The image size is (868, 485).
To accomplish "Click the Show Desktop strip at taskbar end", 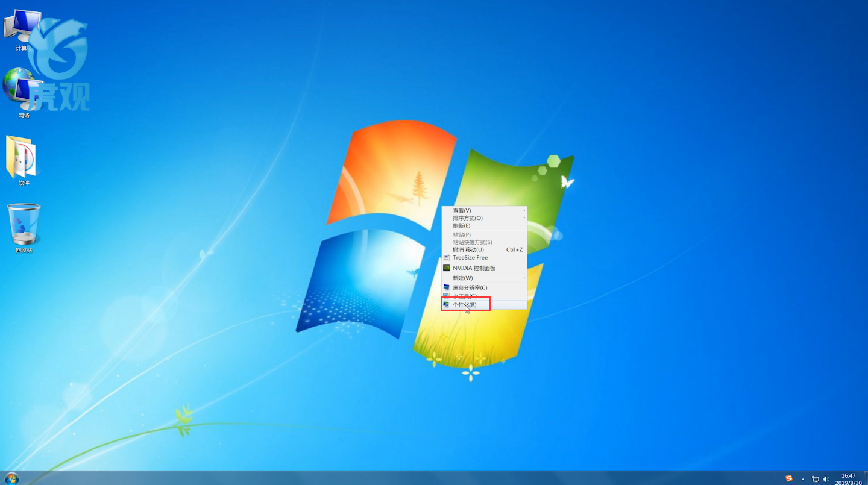I will pyautogui.click(x=866, y=478).
